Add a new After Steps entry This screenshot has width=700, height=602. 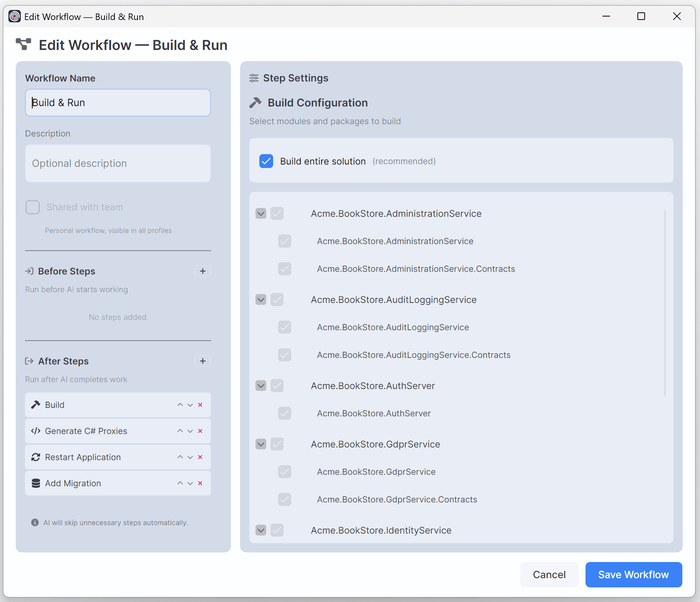click(x=203, y=361)
